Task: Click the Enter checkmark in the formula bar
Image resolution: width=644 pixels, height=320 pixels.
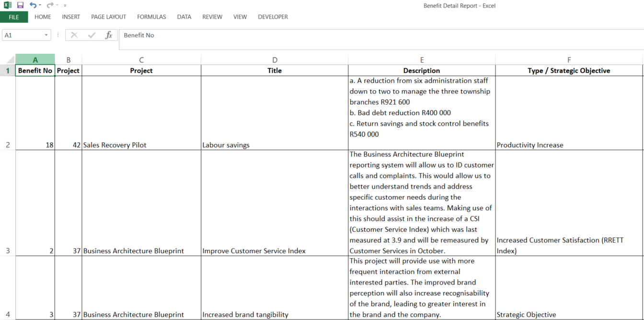Action: (x=91, y=35)
